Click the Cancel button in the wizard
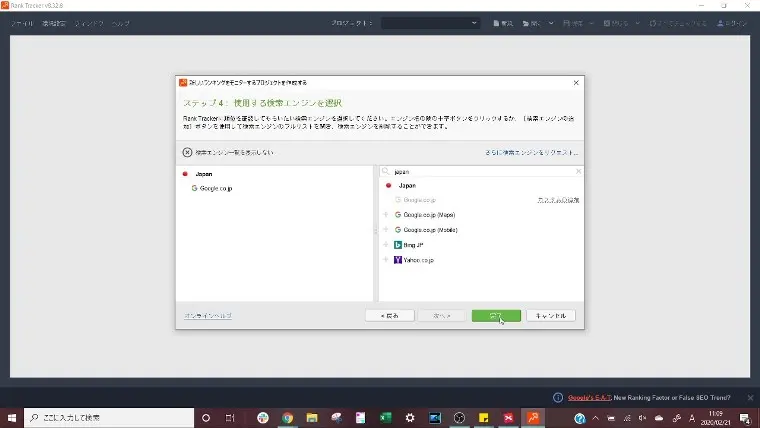This screenshot has height=428, width=760. pyautogui.click(x=551, y=315)
